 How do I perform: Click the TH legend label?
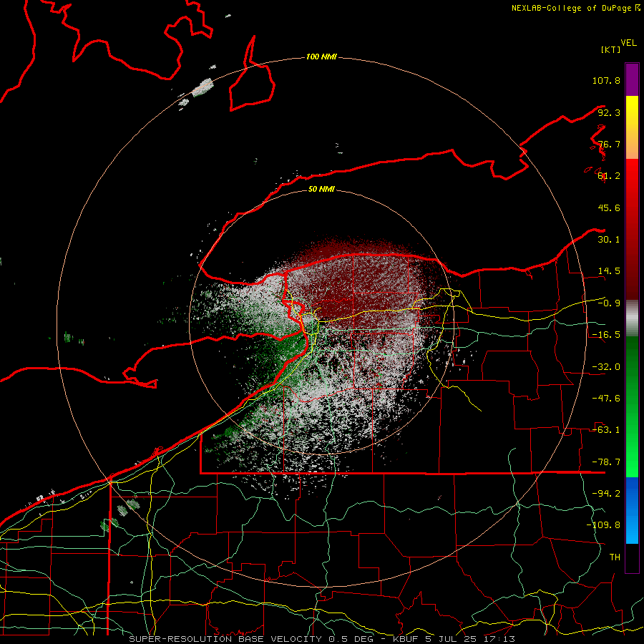click(x=615, y=557)
